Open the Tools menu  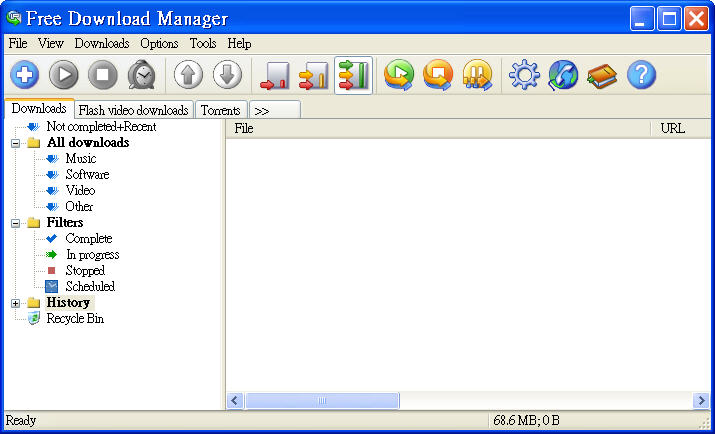pyautogui.click(x=203, y=43)
